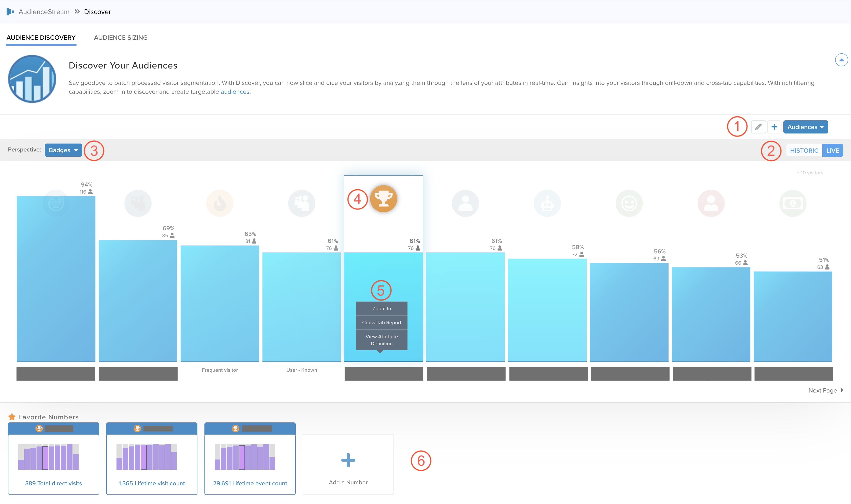Click the plus add audience icon

774,127
